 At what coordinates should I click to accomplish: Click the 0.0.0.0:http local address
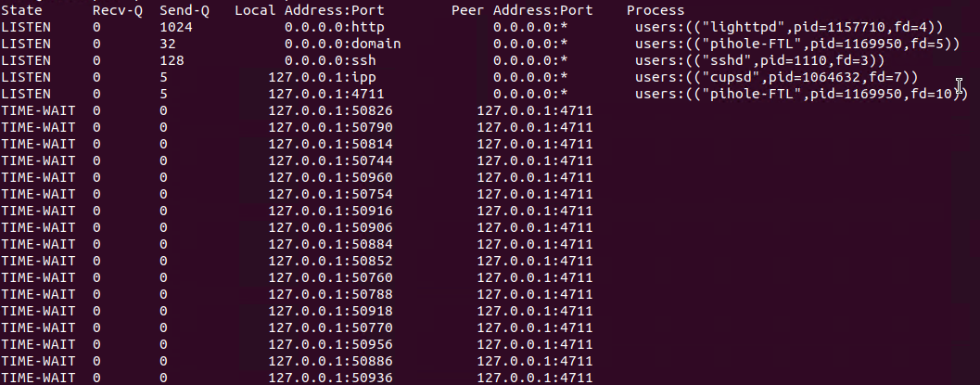point(335,28)
